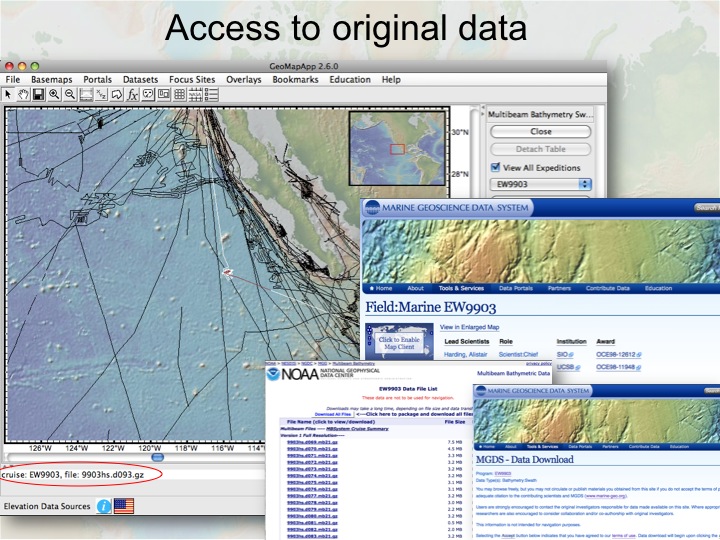
Task: Open the EW9903 expedition dropdown
Action: (x=540, y=184)
